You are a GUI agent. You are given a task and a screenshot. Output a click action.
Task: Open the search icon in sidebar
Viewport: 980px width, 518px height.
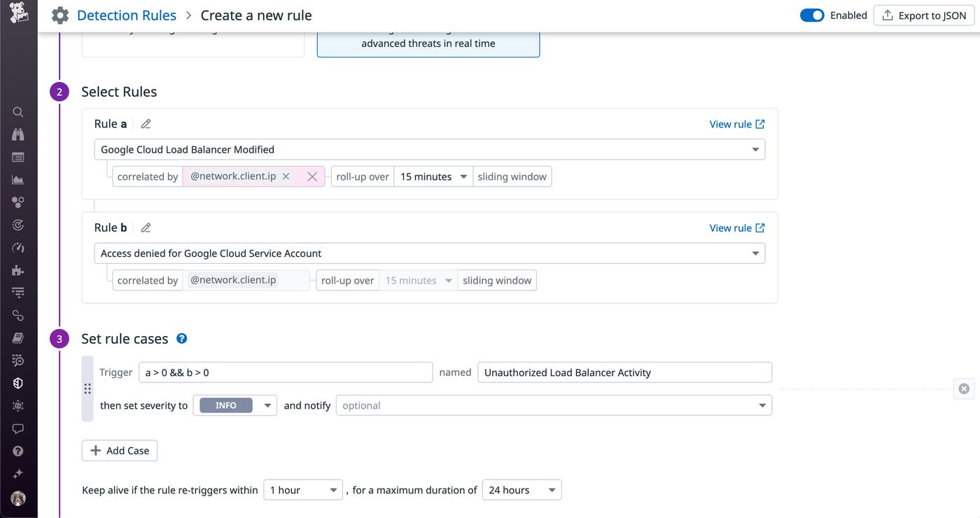18,112
